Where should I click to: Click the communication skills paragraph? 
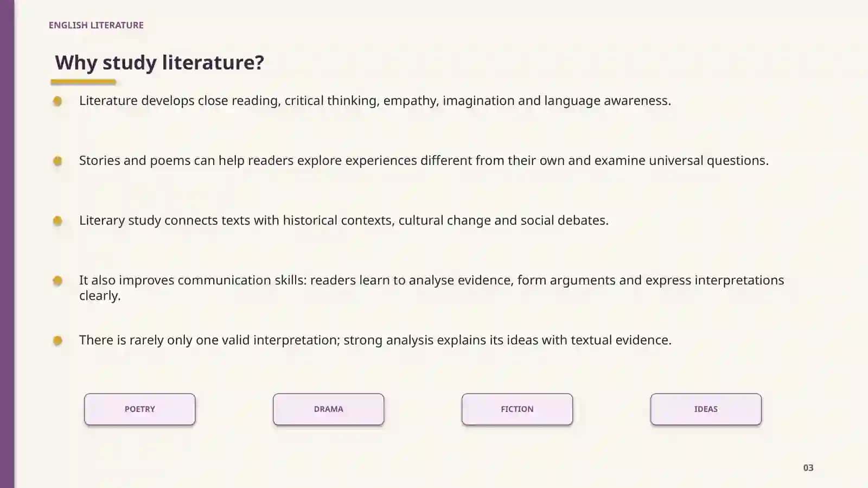[431, 288]
